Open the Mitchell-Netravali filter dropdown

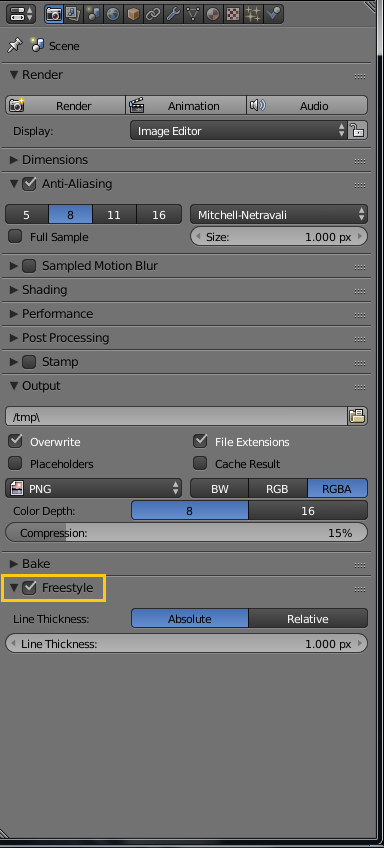click(279, 215)
